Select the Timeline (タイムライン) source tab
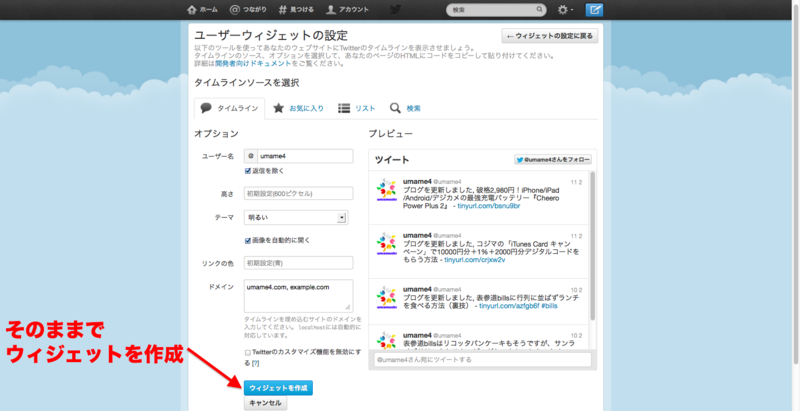Image resolution: width=800 pixels, height=411 pixels. [230, 108]
